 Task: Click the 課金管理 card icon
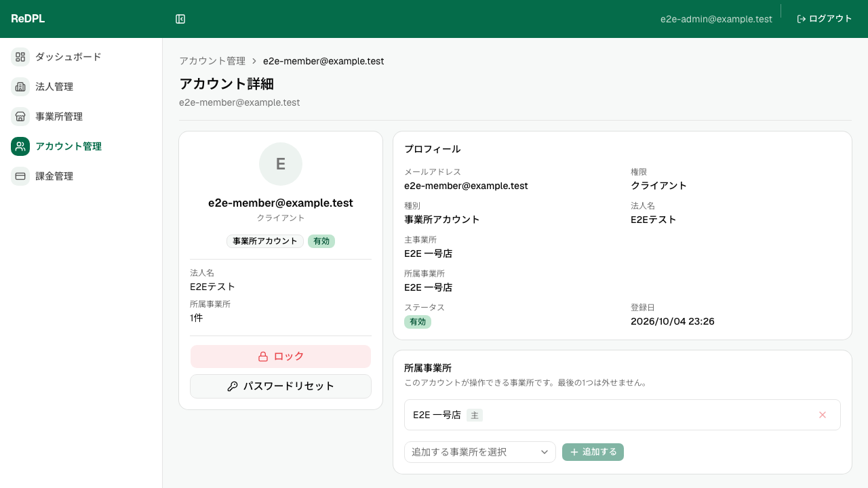pos(20,176)
